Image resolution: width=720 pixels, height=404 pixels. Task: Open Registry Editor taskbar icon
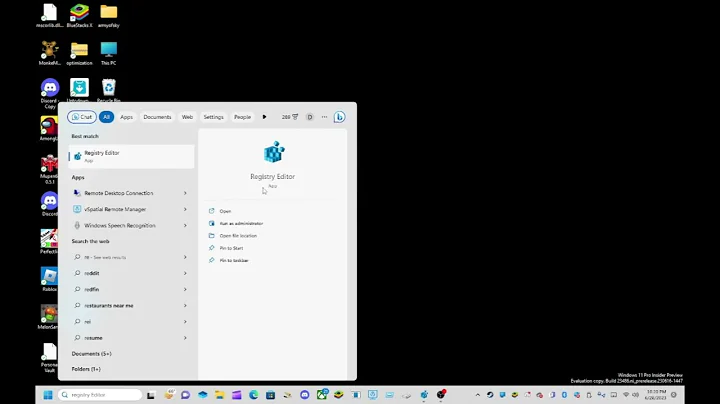click(424, 394)
